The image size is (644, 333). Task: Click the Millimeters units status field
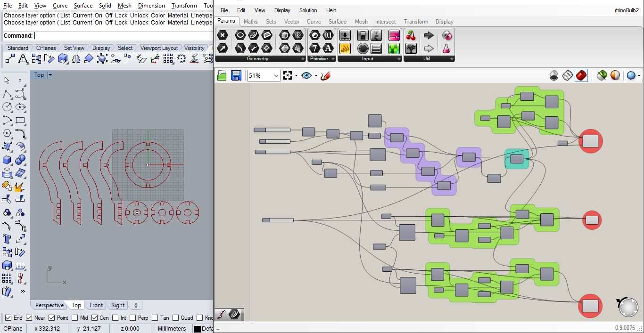pyautogui.click(x=172, y=329)
